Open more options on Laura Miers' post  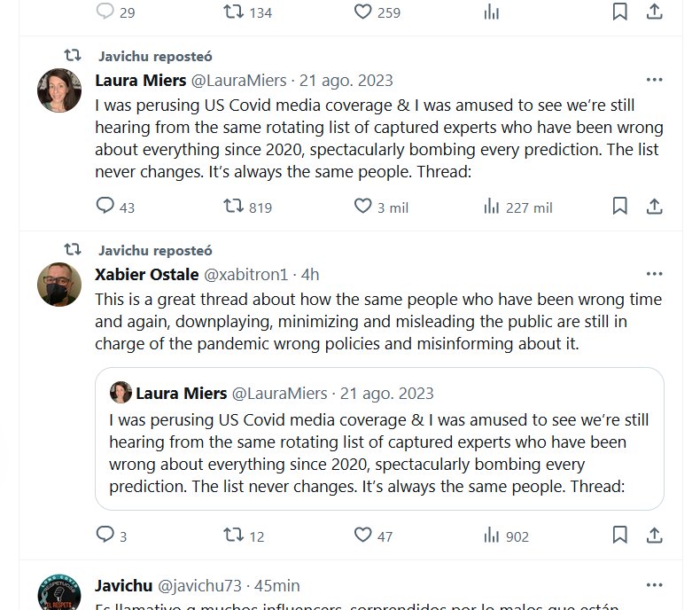[655, 80]
